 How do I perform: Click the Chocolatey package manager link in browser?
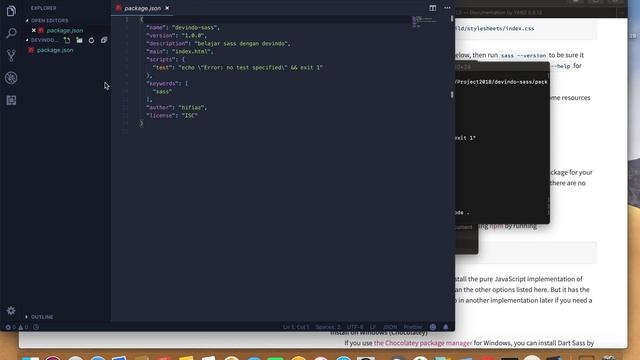coord(423,343)
